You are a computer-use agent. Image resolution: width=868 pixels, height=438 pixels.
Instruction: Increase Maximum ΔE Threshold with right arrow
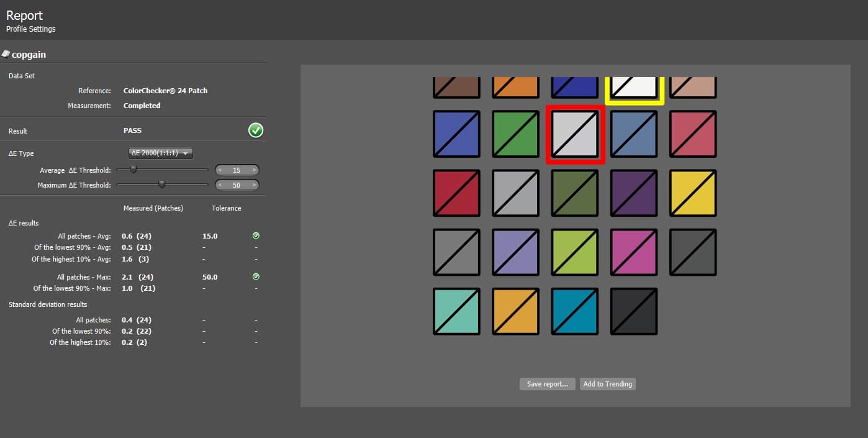254,185
